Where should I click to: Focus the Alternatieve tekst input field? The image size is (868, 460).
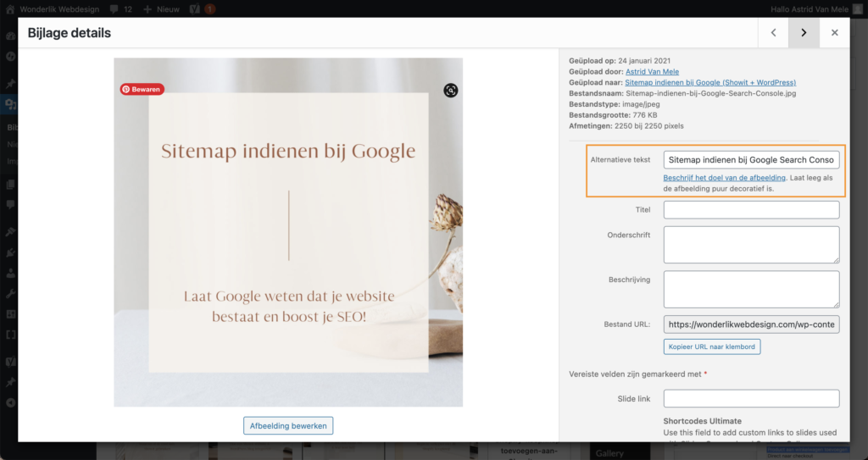tap(751, 159)
